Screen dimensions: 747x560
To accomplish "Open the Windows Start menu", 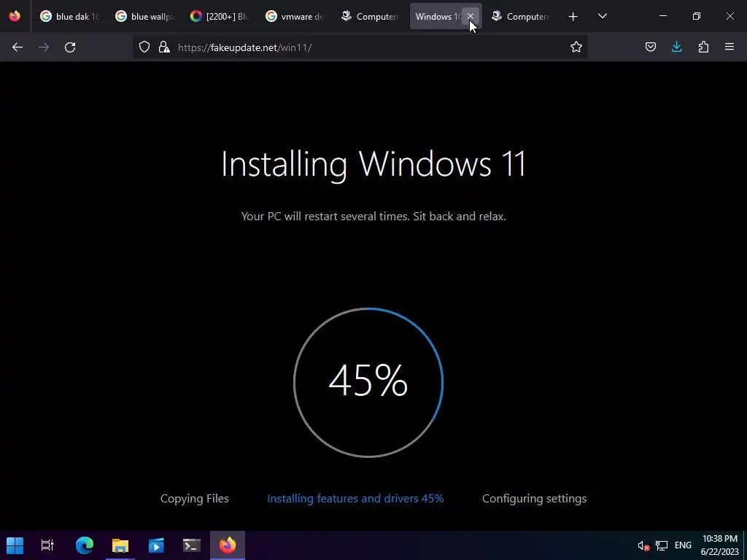I will pyautogui.click(x=15, y=545).
